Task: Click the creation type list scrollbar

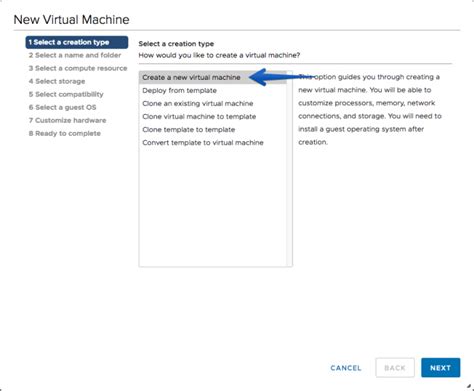Action: pyautogui.click(x=289, y=168)
